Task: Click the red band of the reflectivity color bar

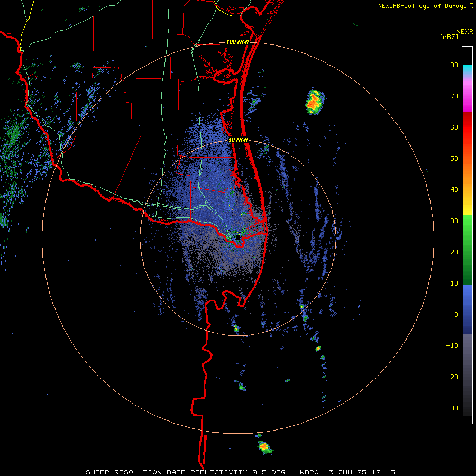Action: (x=467, y=127)
